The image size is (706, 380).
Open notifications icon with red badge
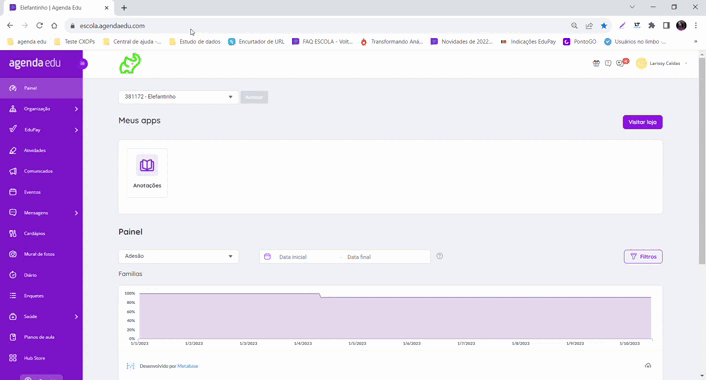[622, 63]
